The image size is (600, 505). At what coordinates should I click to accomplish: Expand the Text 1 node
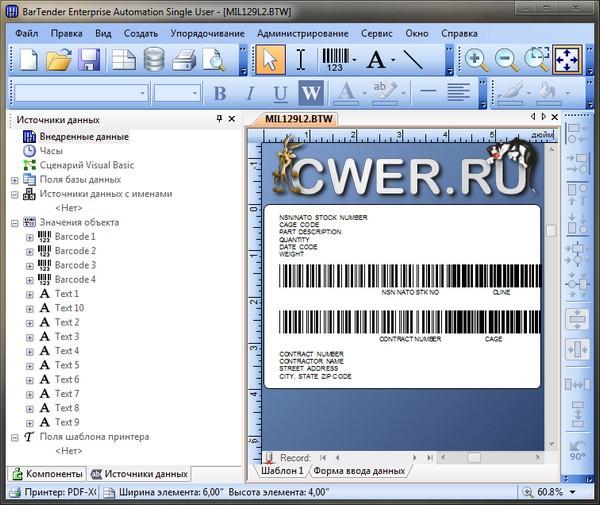[29, 294]
